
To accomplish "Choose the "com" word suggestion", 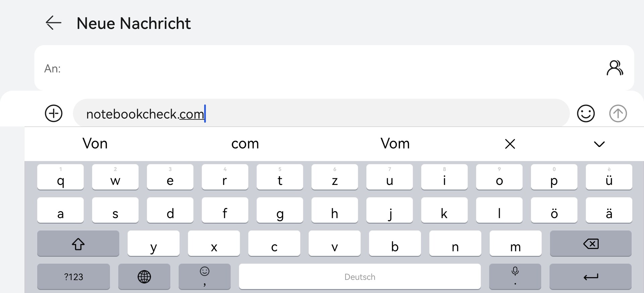I will coord(245,144).
